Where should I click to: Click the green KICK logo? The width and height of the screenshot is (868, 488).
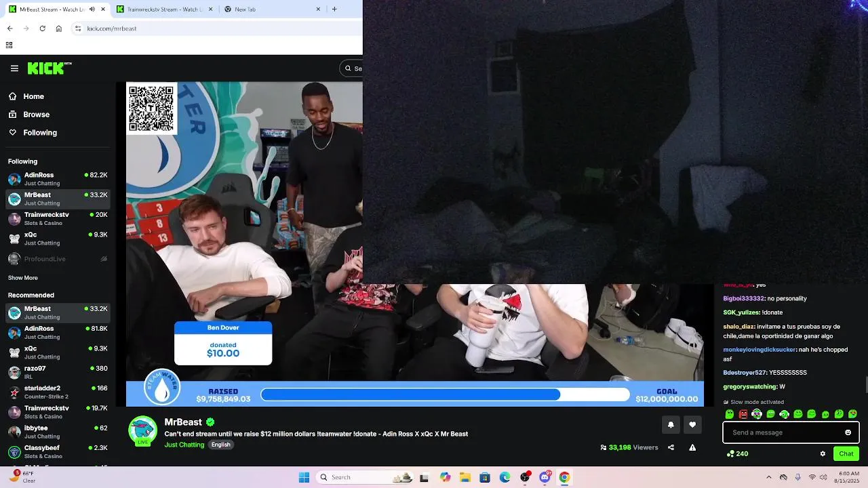50,68
